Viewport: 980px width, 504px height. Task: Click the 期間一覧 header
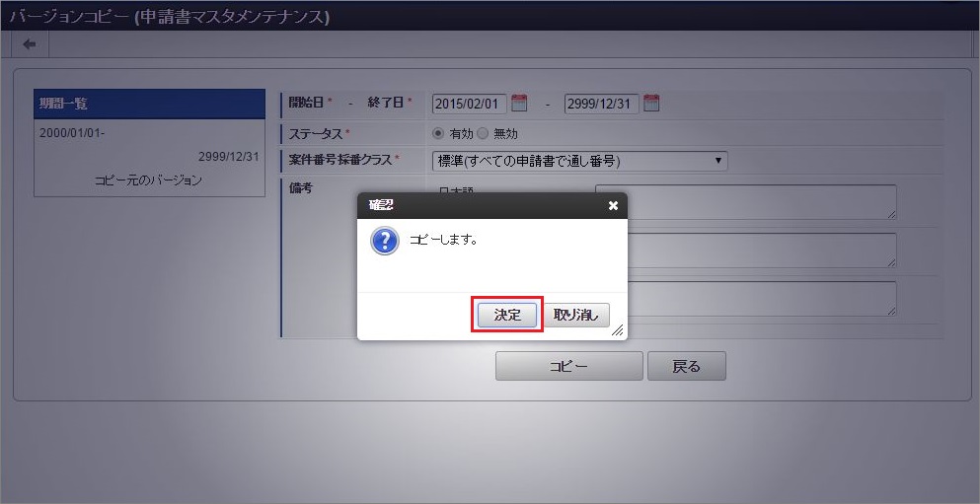tap(149, 104)
